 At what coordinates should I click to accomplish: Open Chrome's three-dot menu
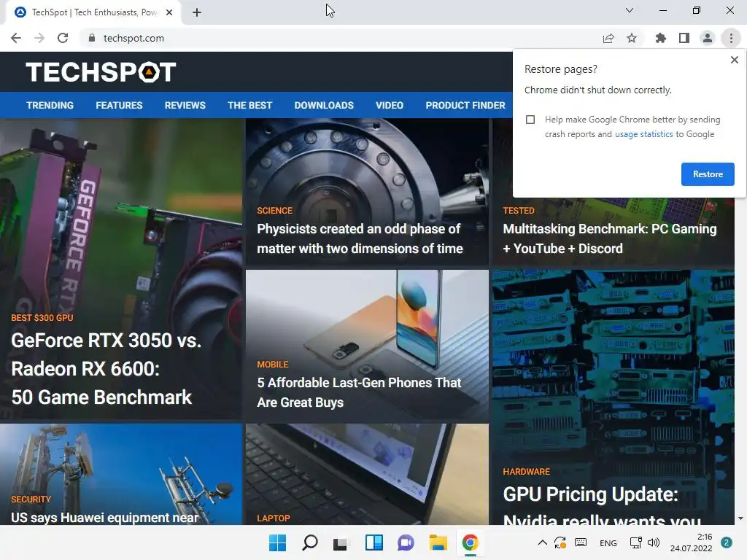731,38
